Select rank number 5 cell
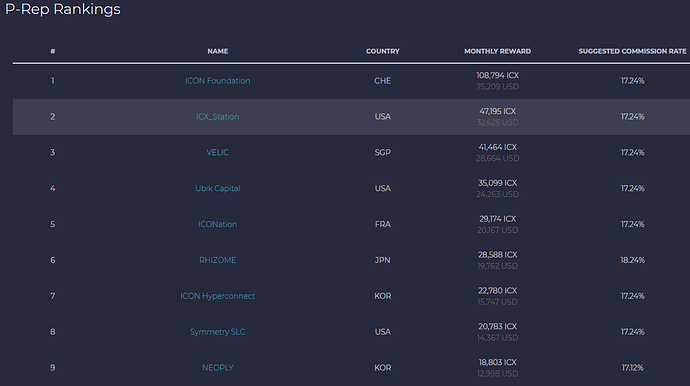This screenshot has width=690, height=386. point(53,224)
